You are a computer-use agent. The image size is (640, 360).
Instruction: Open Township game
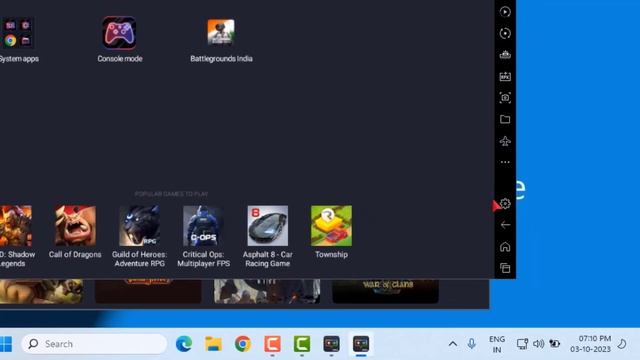(x=331, y=226)
